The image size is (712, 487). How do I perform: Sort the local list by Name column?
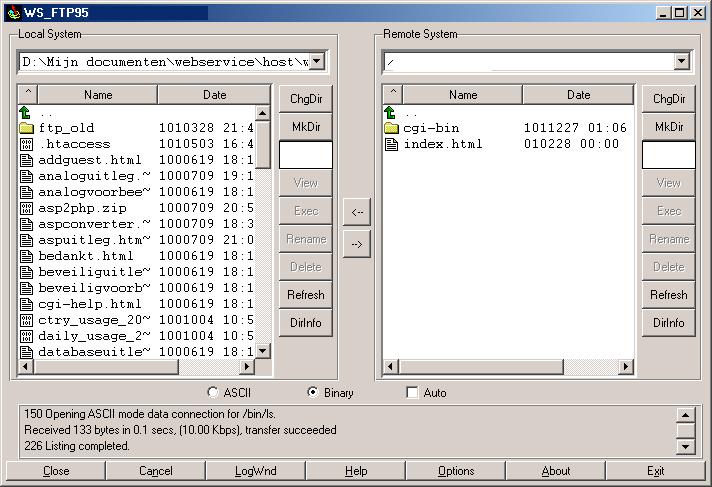(98, 95)
